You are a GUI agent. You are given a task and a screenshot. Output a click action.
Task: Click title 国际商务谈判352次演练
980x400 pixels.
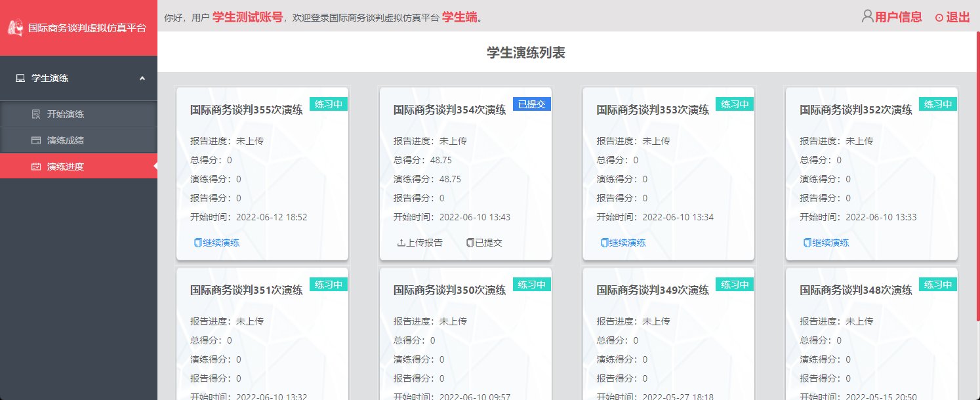tap(856, 110)
